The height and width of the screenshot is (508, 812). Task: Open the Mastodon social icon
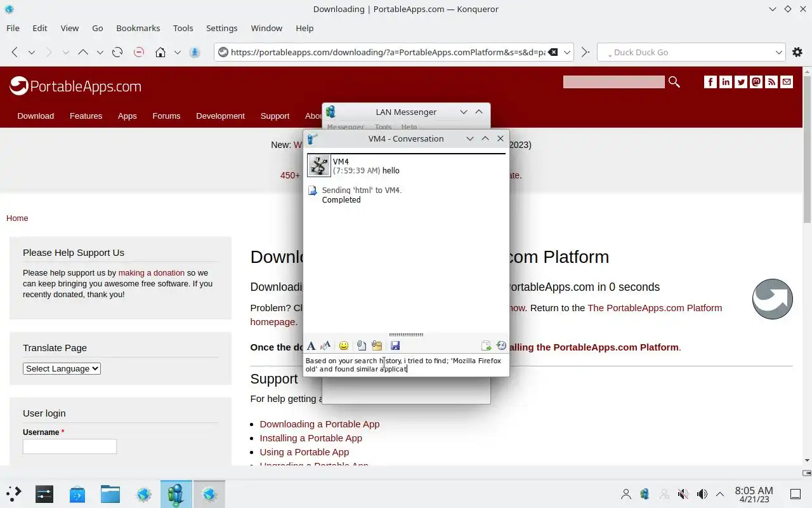(x=756, y=82)
